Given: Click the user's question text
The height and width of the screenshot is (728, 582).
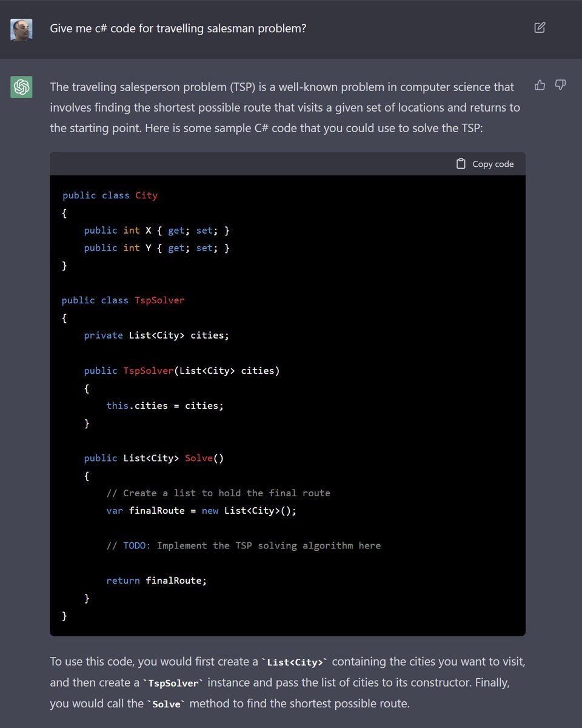Looking at the screenshot, I should tap(178, 28).
